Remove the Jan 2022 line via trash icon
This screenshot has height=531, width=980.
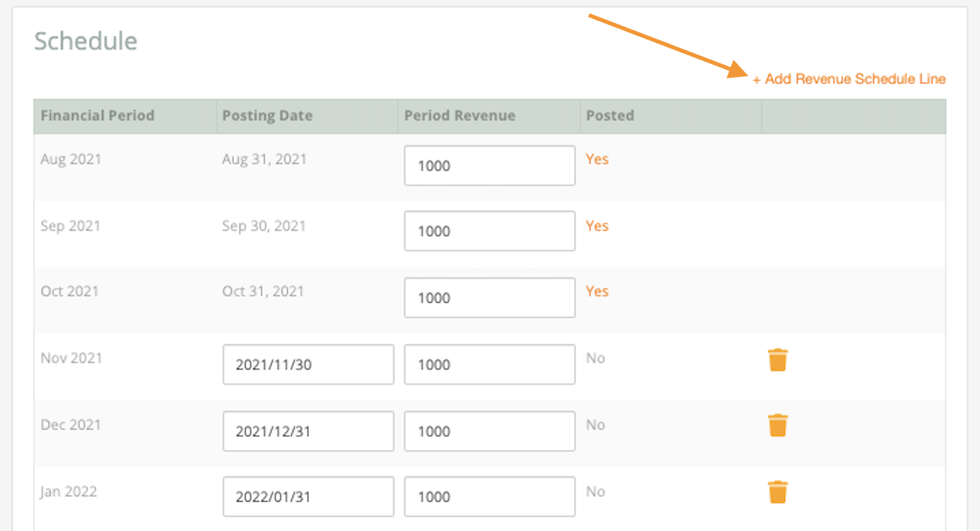tap(778, 492)
